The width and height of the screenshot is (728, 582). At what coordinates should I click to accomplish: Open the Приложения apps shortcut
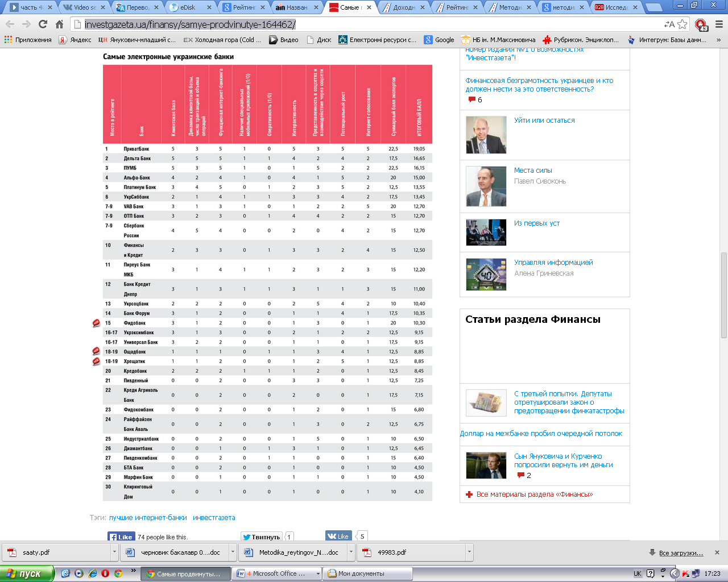[28, 40]
